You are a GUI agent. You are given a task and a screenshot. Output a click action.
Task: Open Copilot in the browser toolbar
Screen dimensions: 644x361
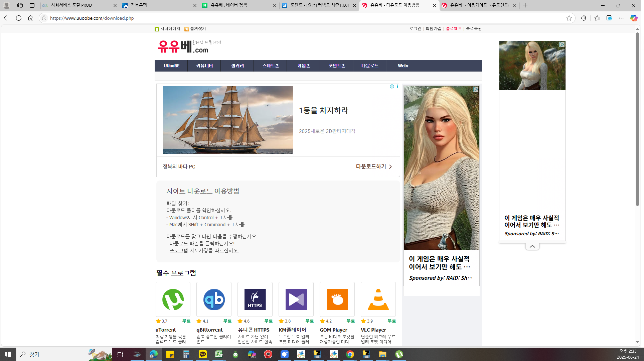click(x=634, y=18)
